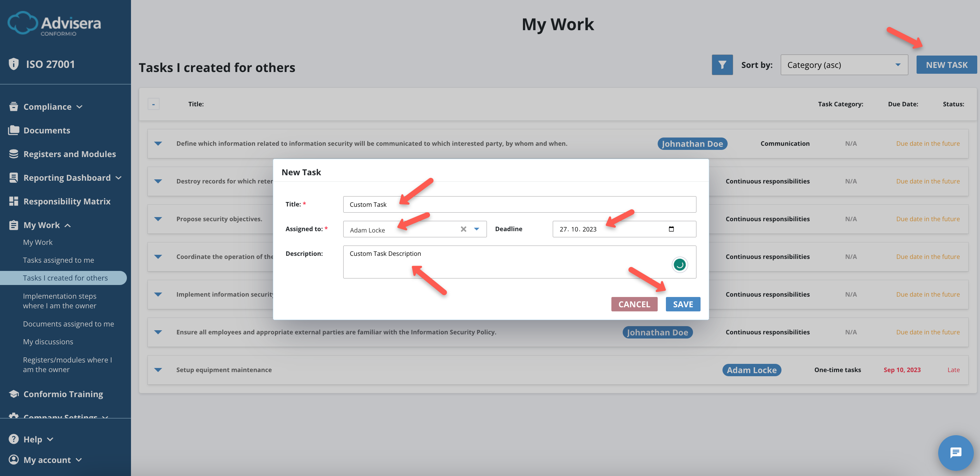Click the Conformio Training icon
Screen dimensions: 980x476
14,394
